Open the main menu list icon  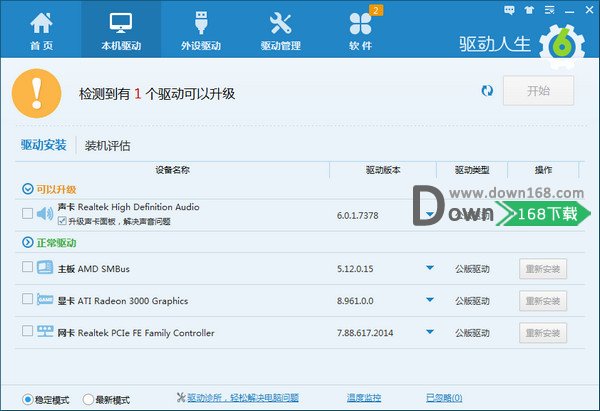(x=549, y=10)
